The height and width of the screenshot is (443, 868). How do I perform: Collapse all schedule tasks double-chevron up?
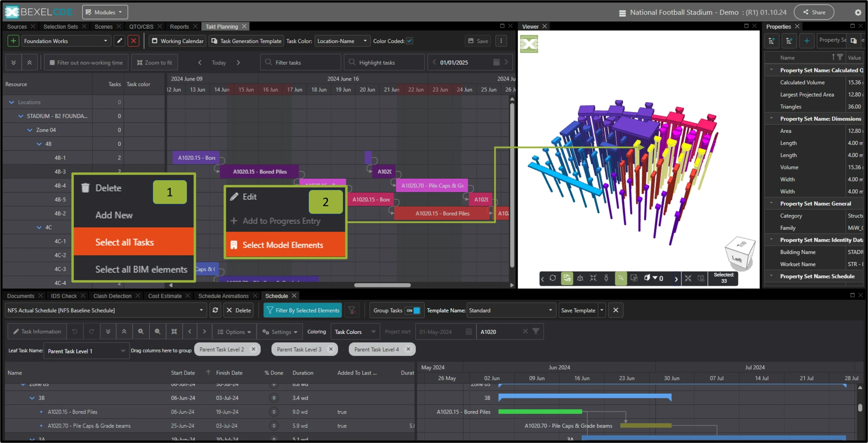click(x=124, y=332)
